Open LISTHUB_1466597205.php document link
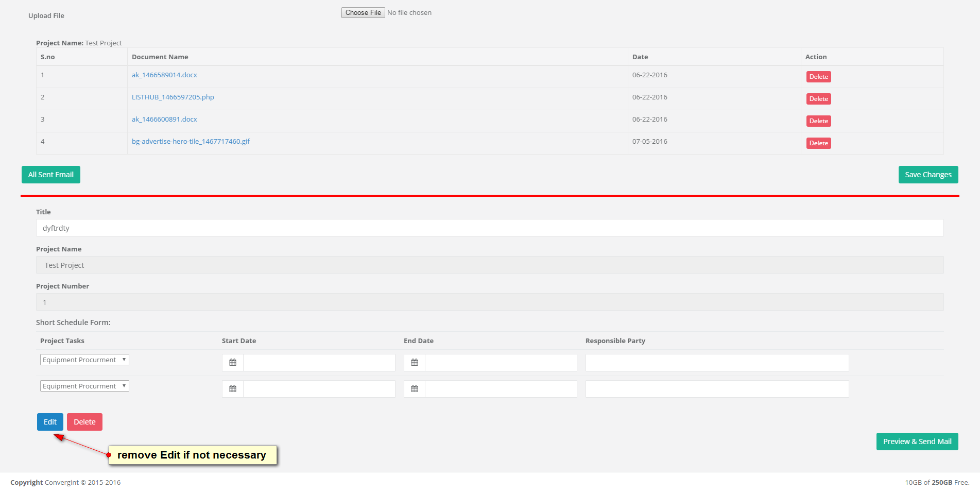 [x=173, y=97]
